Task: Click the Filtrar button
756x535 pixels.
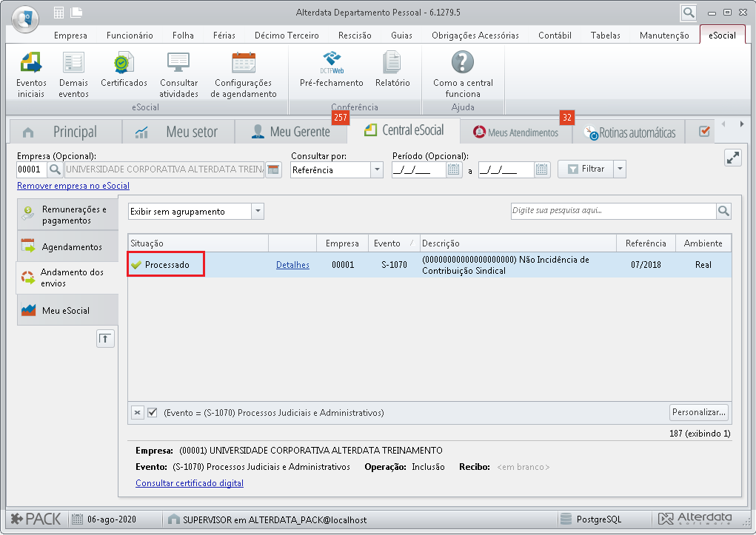Action: pos(586,169)
